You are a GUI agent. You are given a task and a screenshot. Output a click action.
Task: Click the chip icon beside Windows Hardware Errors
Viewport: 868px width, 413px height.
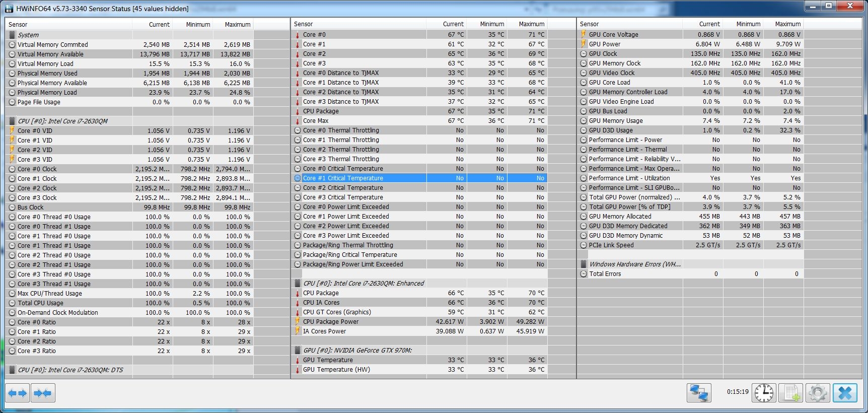pos(584,264)
